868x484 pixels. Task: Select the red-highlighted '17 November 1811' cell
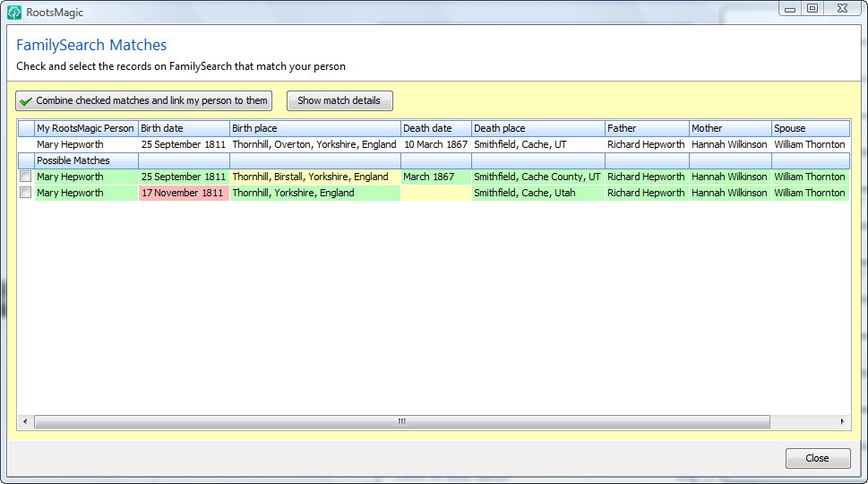184,193
